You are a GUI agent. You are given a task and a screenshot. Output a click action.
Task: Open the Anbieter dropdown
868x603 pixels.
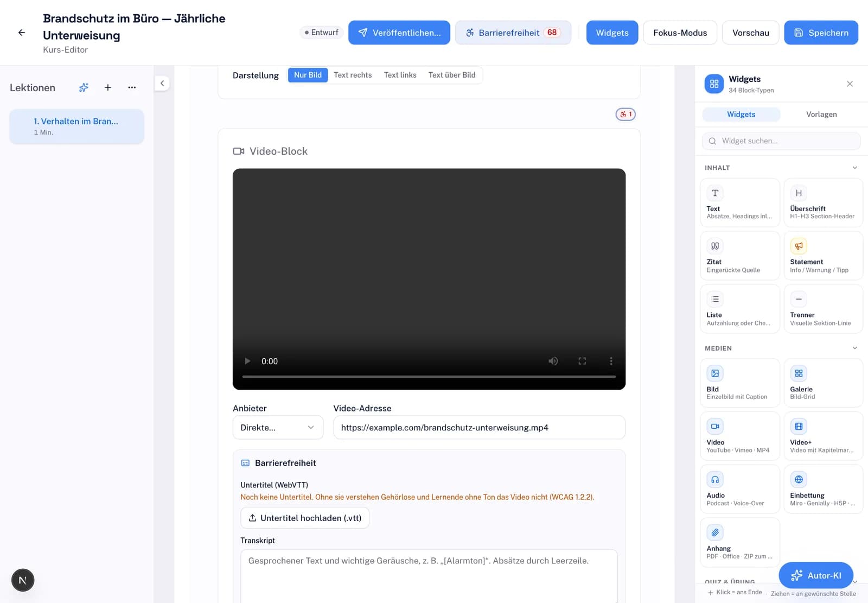pyautogui.click(x=278, y=427)
